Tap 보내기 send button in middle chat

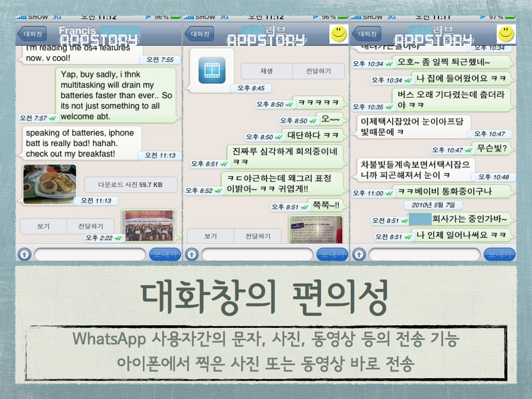click(332, 254)
